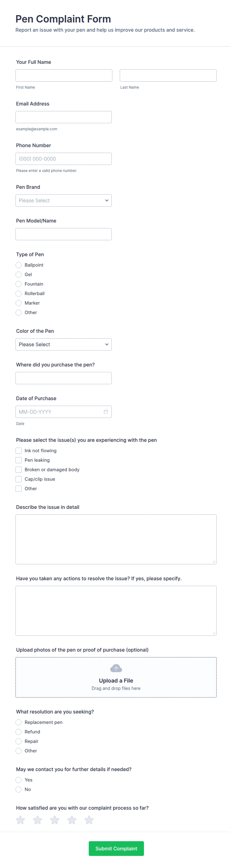Select Fountain as pen type
Screen dimensions: 230x868
pyautogui.click(x=19, y=284)
